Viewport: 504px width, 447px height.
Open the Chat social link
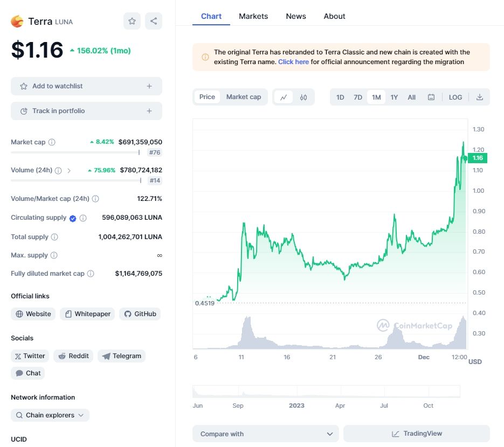click(27, 373)
